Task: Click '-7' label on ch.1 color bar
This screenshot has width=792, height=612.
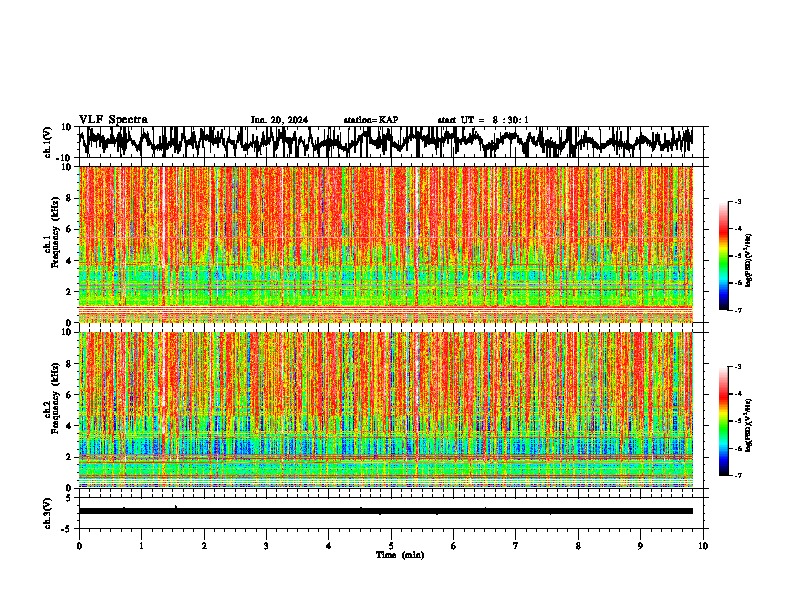Action: point(738,310)
